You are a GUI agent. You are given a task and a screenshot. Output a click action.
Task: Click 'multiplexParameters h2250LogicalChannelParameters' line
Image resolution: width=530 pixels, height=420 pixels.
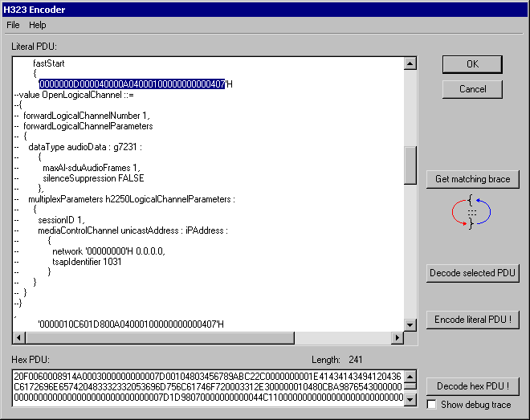(x=132, y=199)
